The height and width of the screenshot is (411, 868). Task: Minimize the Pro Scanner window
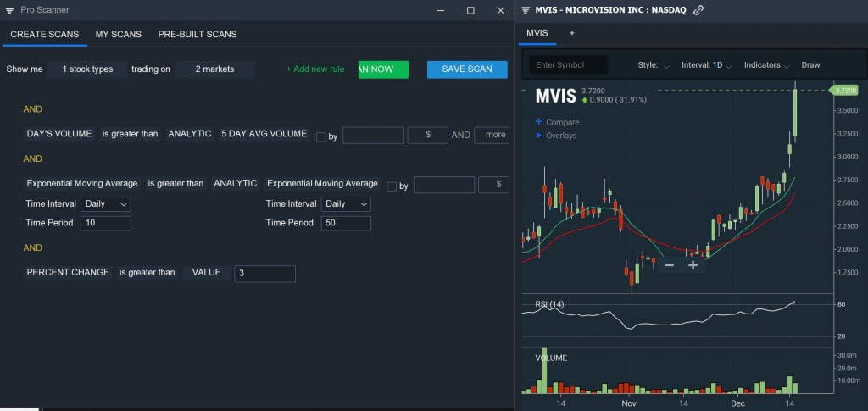441,10
